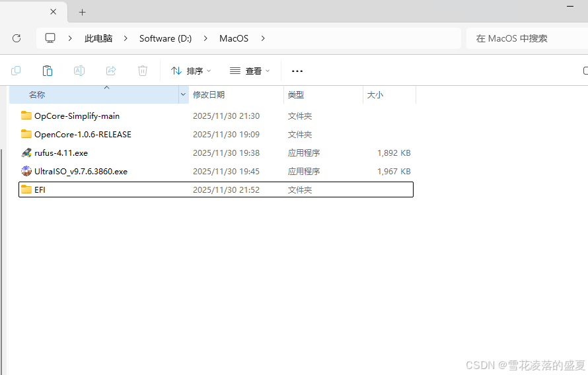This screenshot has width=588, height=375.
Task: Click the Copy icon in the toolbar
Action: pos(16,71)
